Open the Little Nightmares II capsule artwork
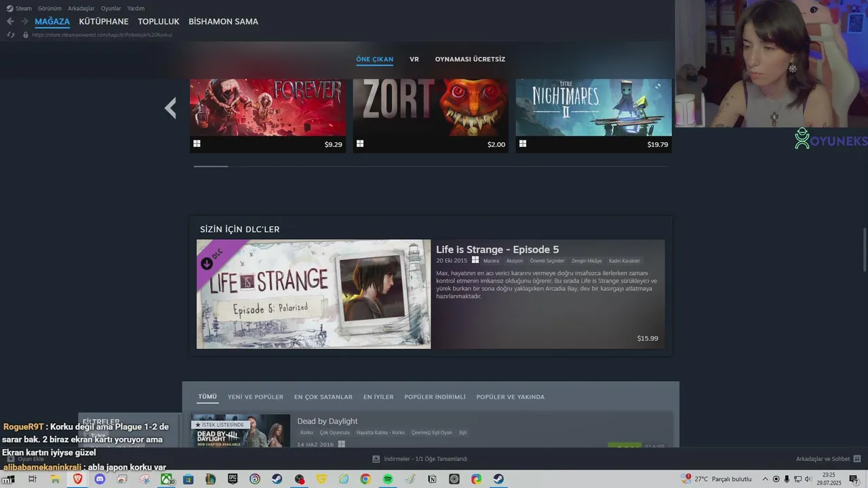This screenshot has width=868, height=488. point(593,108)
